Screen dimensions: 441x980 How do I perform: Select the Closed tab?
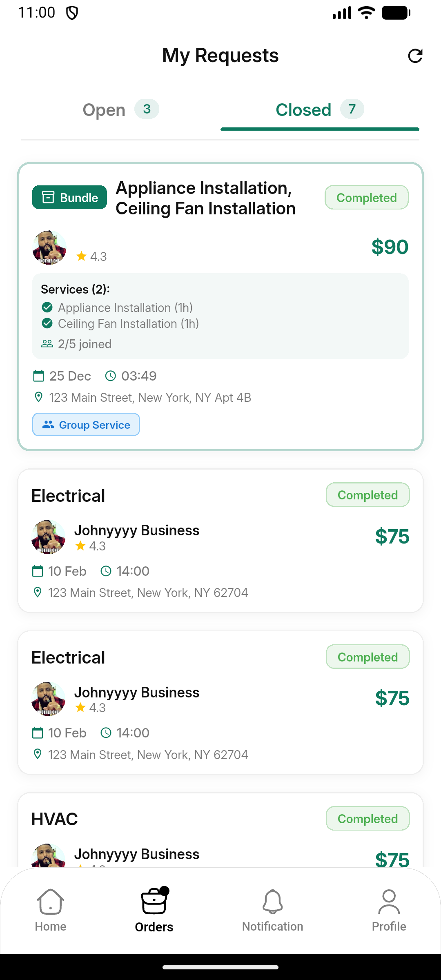(319, 110)
